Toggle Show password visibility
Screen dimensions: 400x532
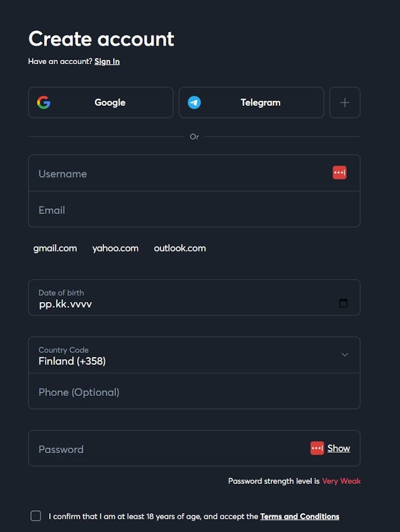[x=338, y=448]
